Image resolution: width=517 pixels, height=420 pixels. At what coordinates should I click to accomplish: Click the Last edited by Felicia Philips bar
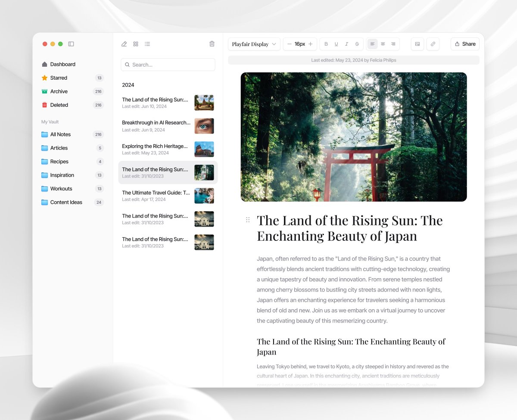tap(354, 60)
